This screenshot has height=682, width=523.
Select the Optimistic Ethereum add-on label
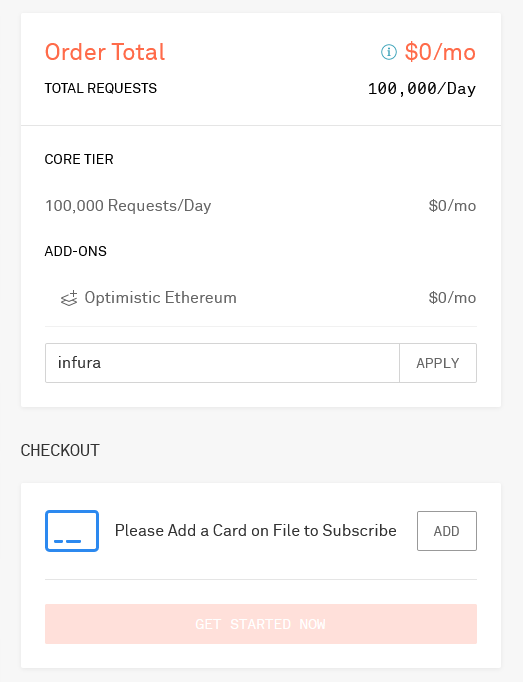click(161, 298)
